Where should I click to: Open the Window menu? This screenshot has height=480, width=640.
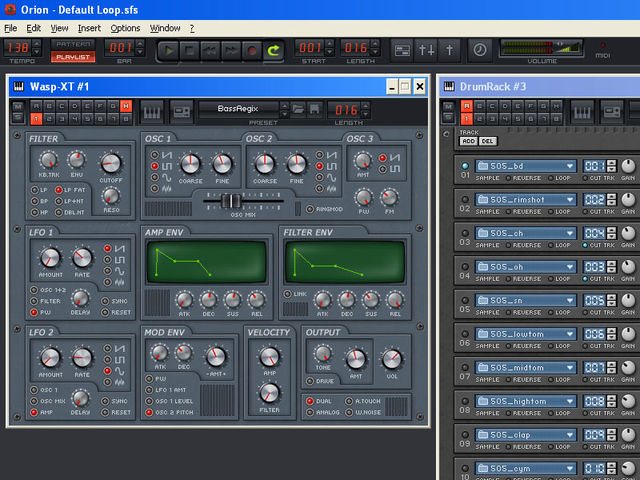[x=165, y=28]
